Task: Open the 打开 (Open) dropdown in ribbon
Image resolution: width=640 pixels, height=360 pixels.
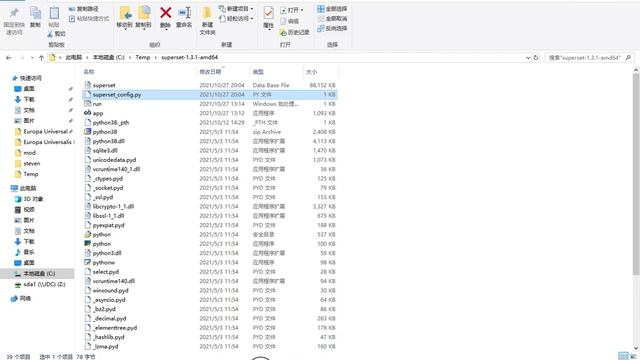Action: tap(292, 10)
